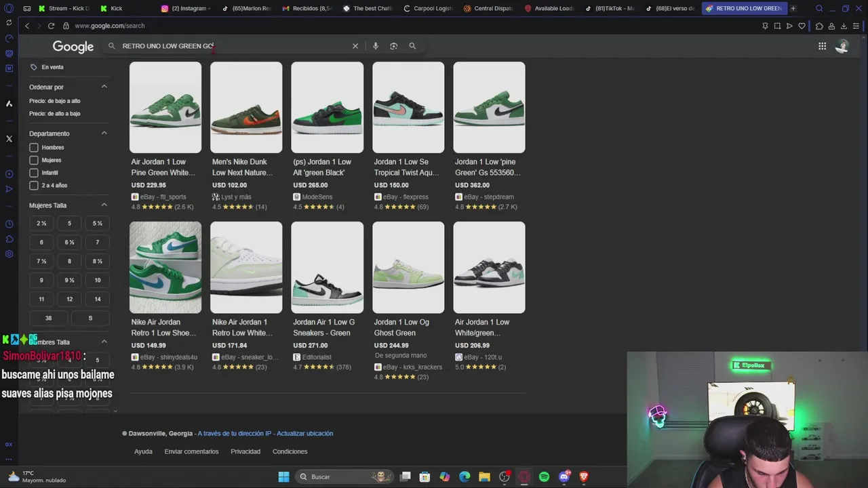Click the Google search input field
This screenshot has width=868, height=488.
click(234, 46)
